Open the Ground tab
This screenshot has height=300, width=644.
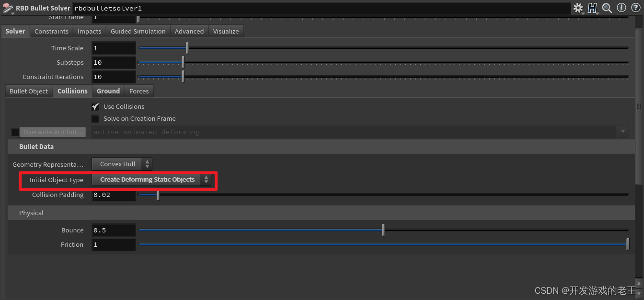pyautogui.click(x=108, y=91)
